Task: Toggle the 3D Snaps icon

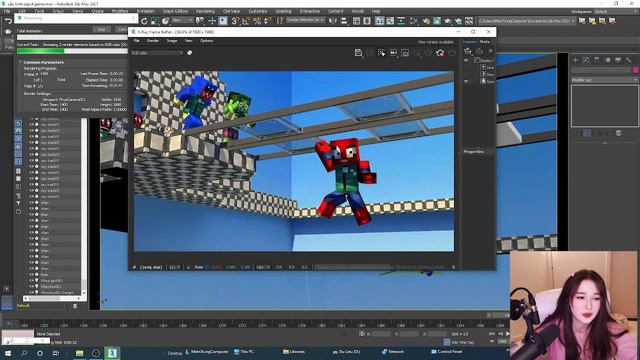Action: coord(235,20)
